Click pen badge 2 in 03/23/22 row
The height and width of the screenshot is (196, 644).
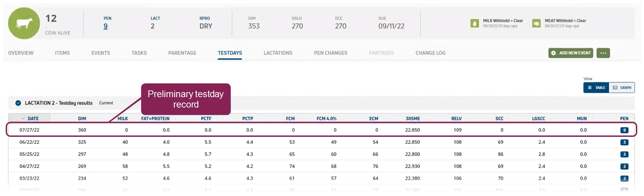coord(624,179)
